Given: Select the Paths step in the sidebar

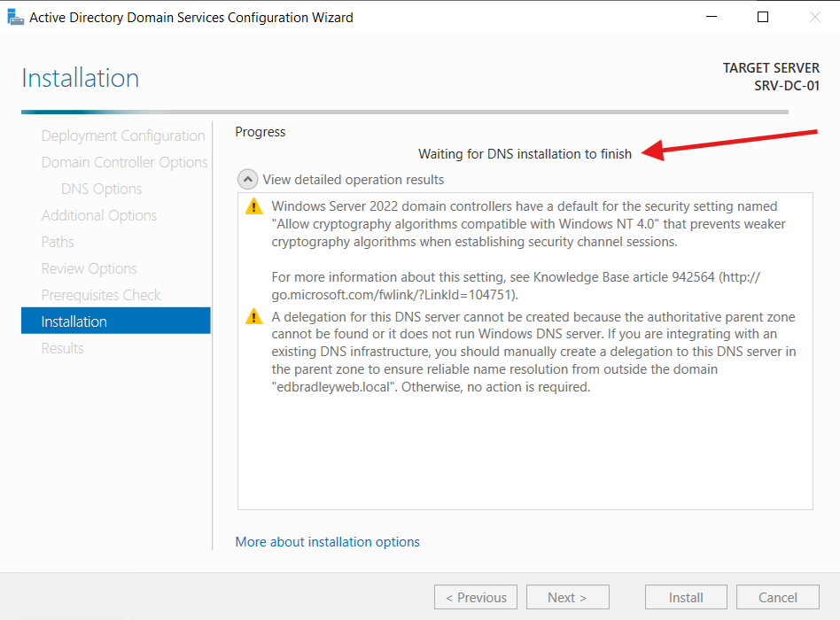Looking at the screenshot, I should 58,242.
